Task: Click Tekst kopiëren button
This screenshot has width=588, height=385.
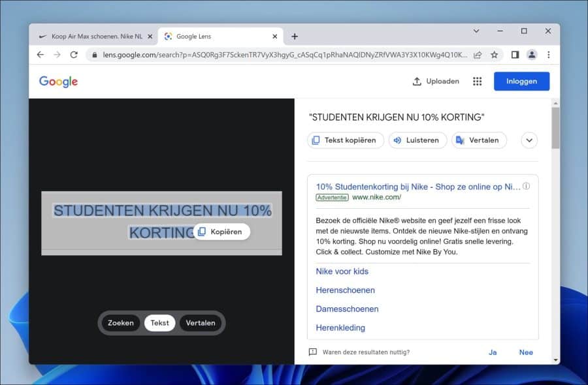Action: click(x=346, y=140)
